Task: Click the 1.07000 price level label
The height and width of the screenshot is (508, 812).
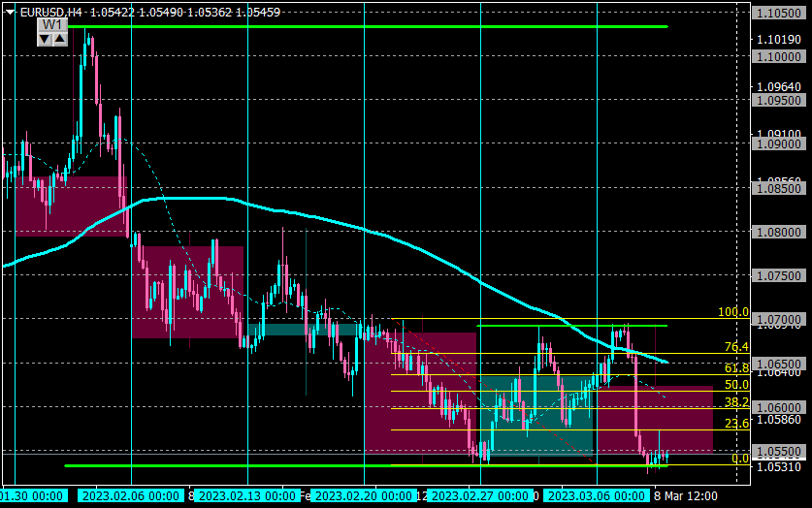Action: (779, 320)
